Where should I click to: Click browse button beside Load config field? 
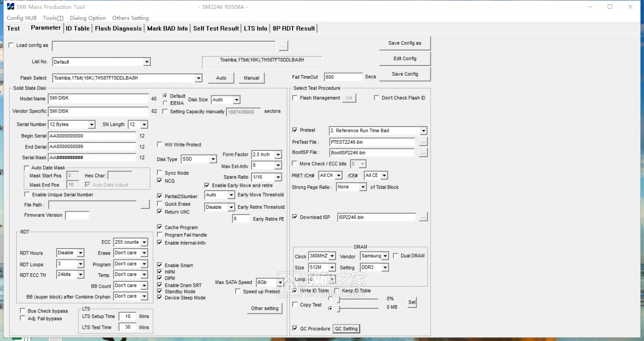283,46
